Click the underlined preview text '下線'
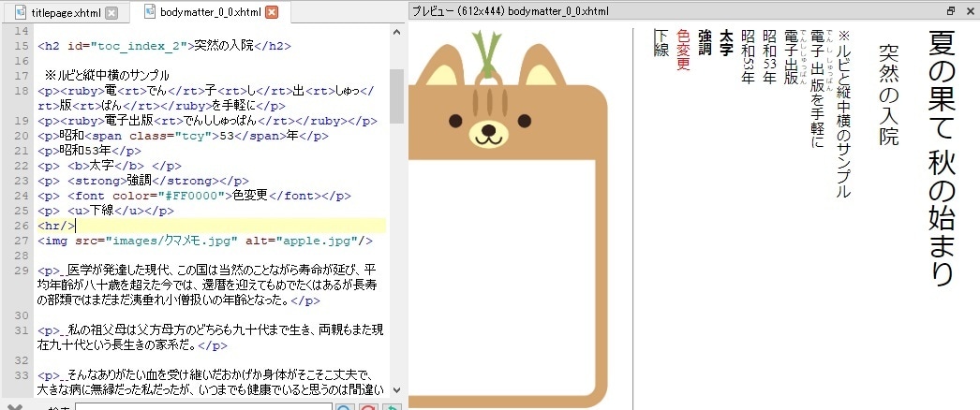 click(661, 43)
